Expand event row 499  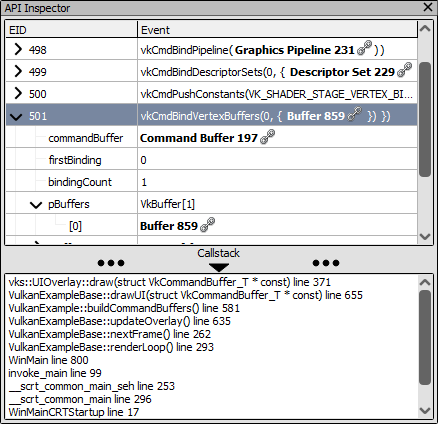tap(18, 71)
